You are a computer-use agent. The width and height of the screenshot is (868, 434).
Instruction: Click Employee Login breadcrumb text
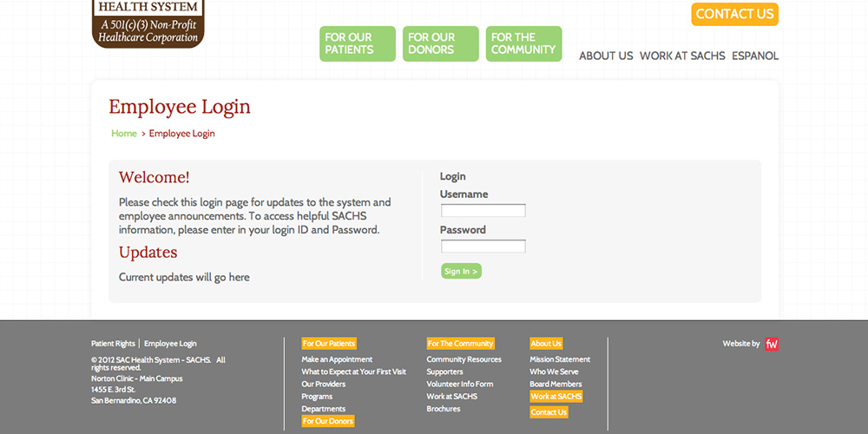coord(181,134)
